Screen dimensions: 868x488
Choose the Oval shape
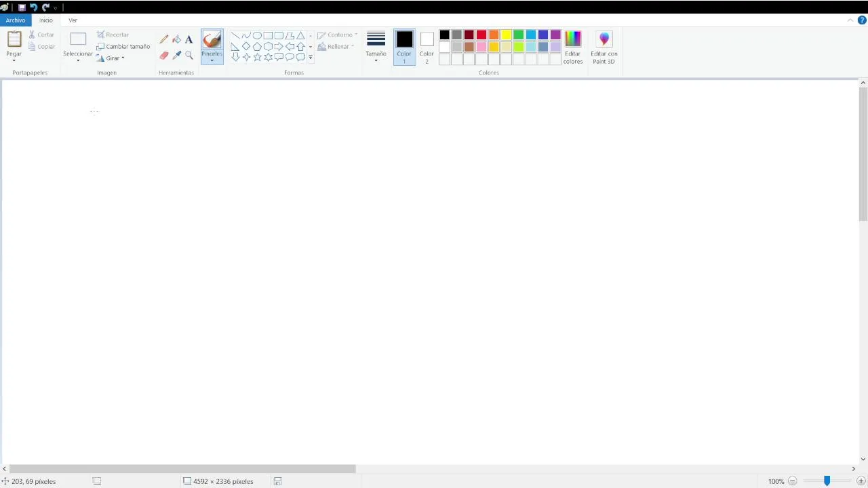[x=257, y=35]
